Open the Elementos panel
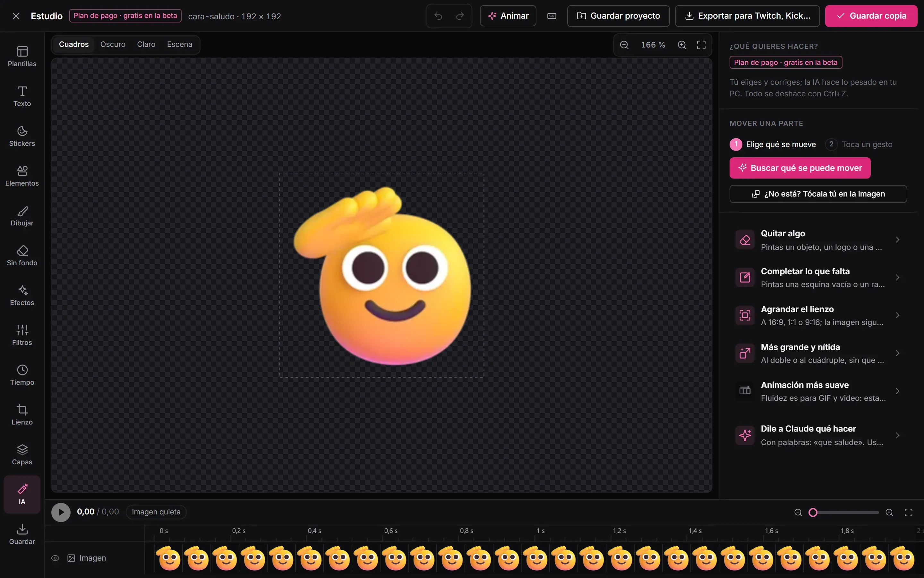Image resolution: width=924 pixels, height=578 pixels. (x=22, y=176)
